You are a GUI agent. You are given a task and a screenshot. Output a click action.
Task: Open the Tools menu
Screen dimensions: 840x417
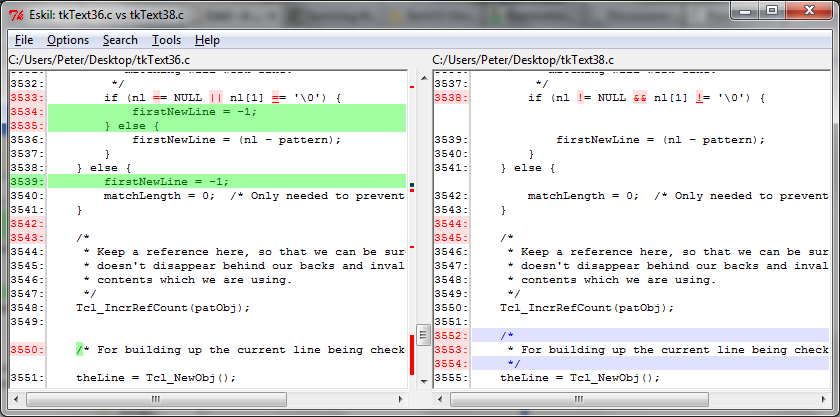click(166, 40)
